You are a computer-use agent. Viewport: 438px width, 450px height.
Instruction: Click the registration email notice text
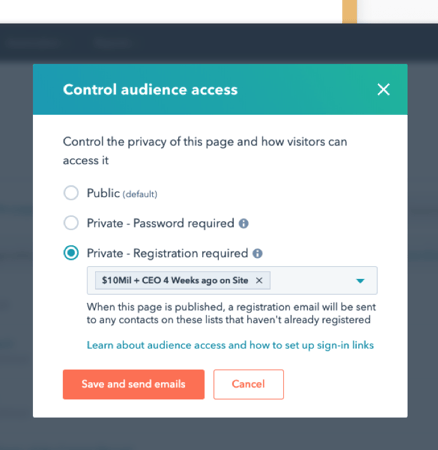tap(231, 313)
